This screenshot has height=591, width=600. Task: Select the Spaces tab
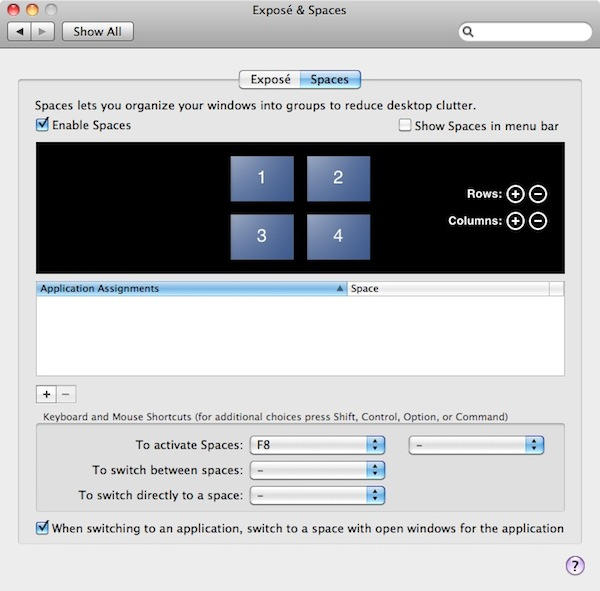[x=330, y=80]
